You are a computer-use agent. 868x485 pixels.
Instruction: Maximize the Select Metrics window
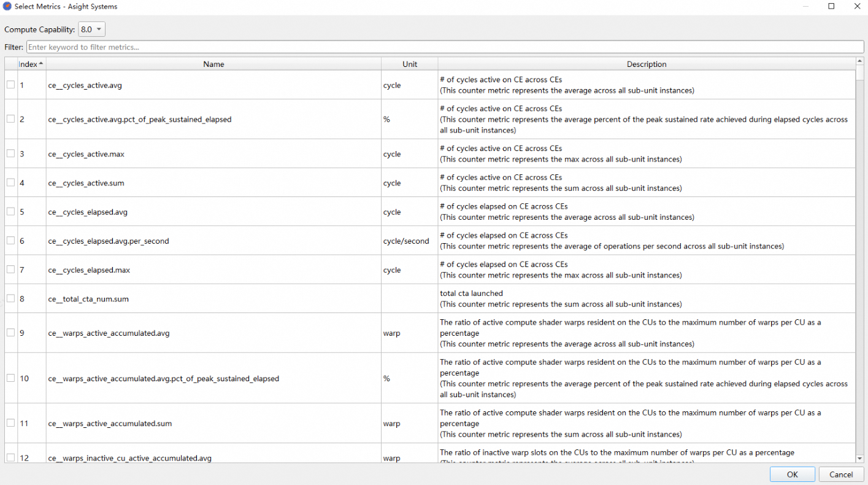point(831,6)
